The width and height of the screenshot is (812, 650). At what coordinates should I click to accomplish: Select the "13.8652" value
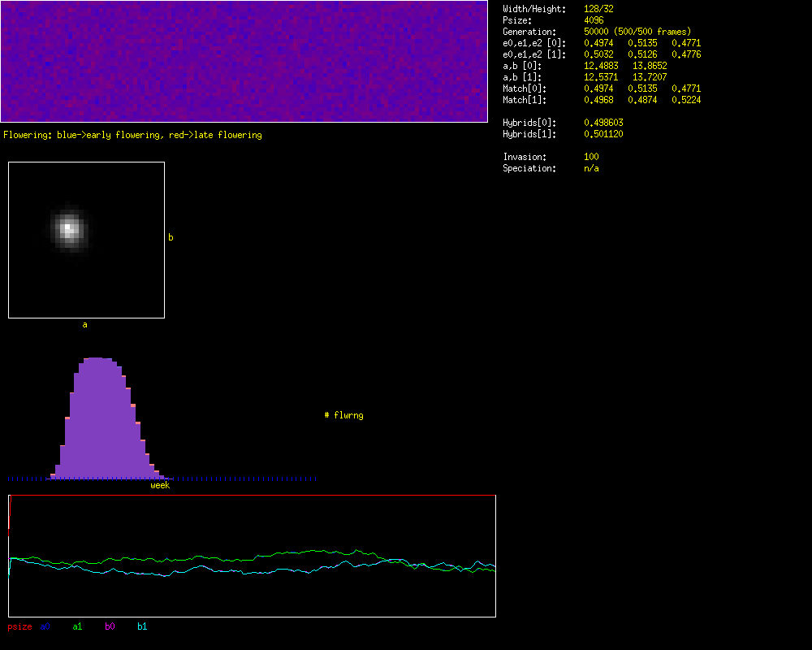[x=650, y=67]
